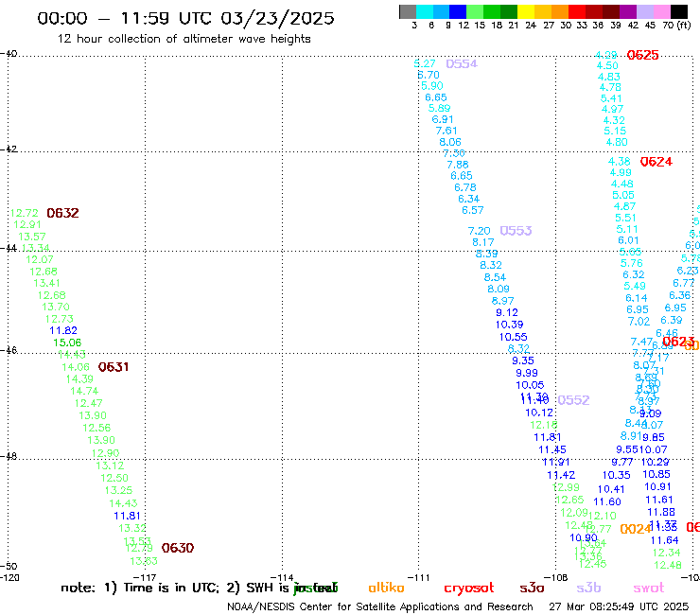Click the bright red 33 ft legend swatch
This screenshot has height=615, width=700.
click(576, 11)
